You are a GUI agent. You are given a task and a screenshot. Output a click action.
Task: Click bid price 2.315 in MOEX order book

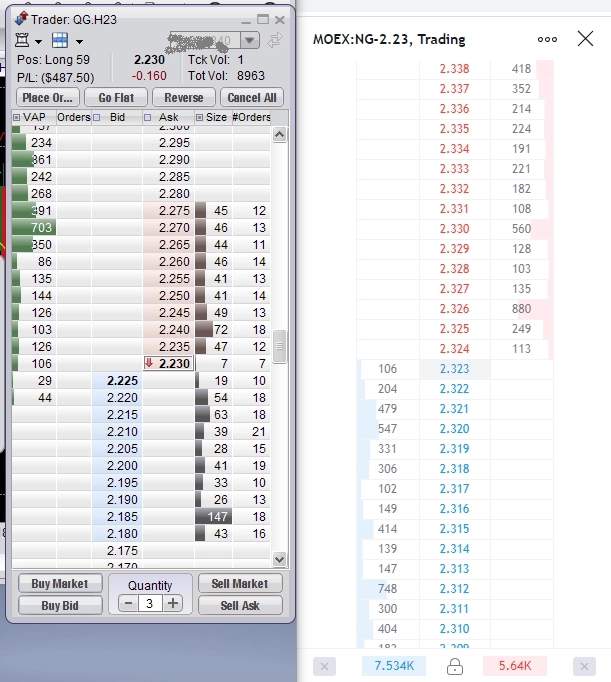coord(454,529)
